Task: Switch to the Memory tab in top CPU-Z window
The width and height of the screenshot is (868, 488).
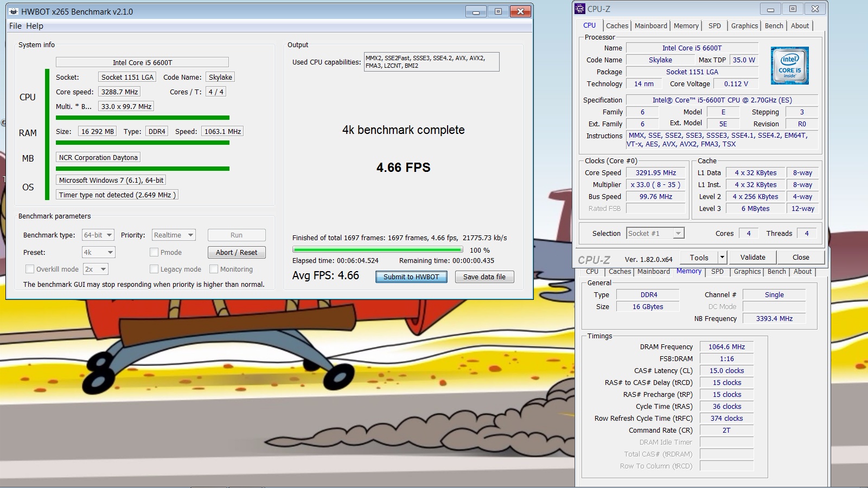Action: [x=686, y=25]
